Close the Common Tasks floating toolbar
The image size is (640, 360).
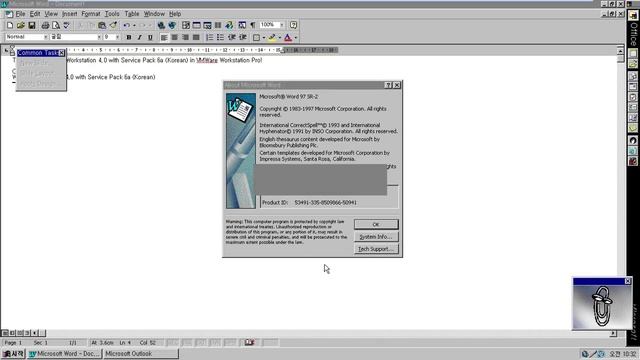click(61, 53)
